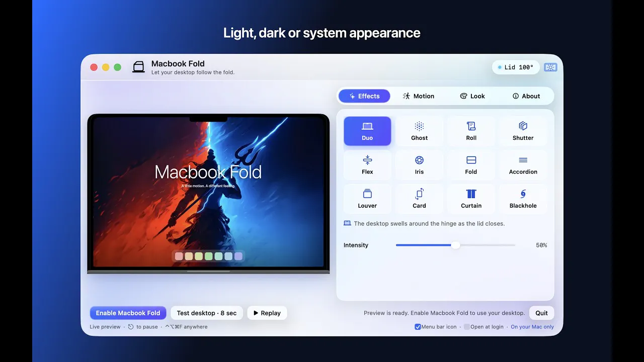The width and height of the screenshot is (644, 362).
Task: Click the pause clock icon in footer
Action: tap(131, 327)
